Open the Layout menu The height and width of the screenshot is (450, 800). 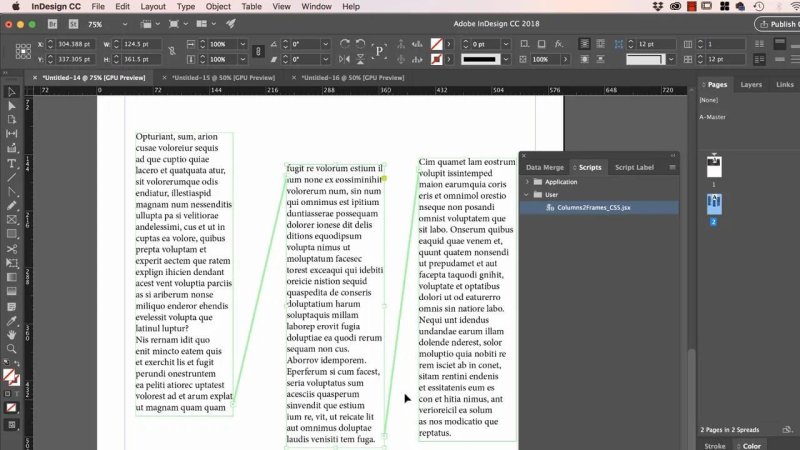tap(153, 7)
